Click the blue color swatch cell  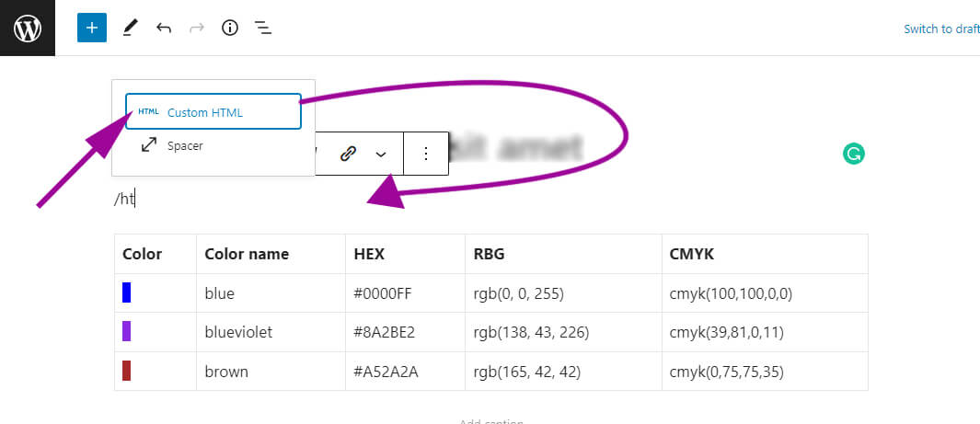pyautogui.click(x=127, y=293)
